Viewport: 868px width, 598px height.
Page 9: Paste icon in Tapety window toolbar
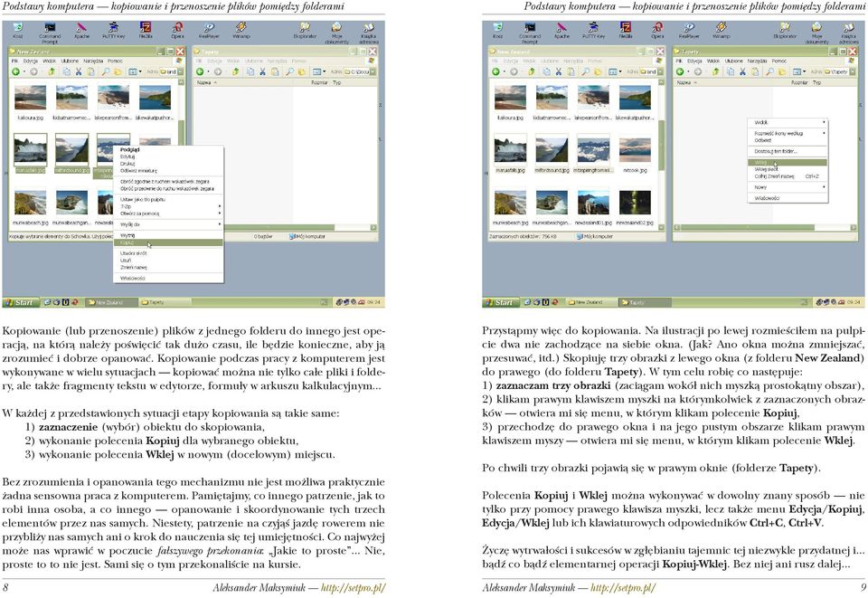click(754, 71)
